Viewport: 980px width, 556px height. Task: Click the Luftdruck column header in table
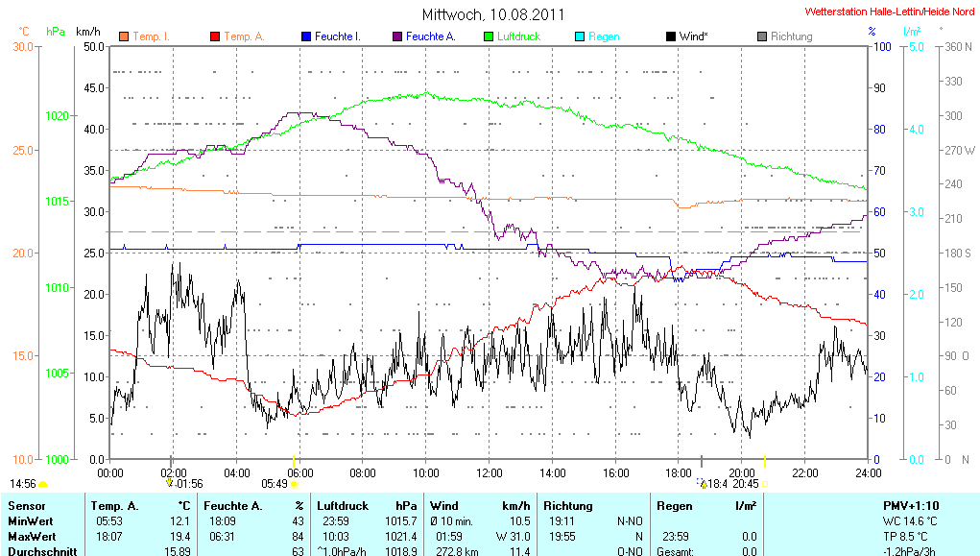click(338, 505)
